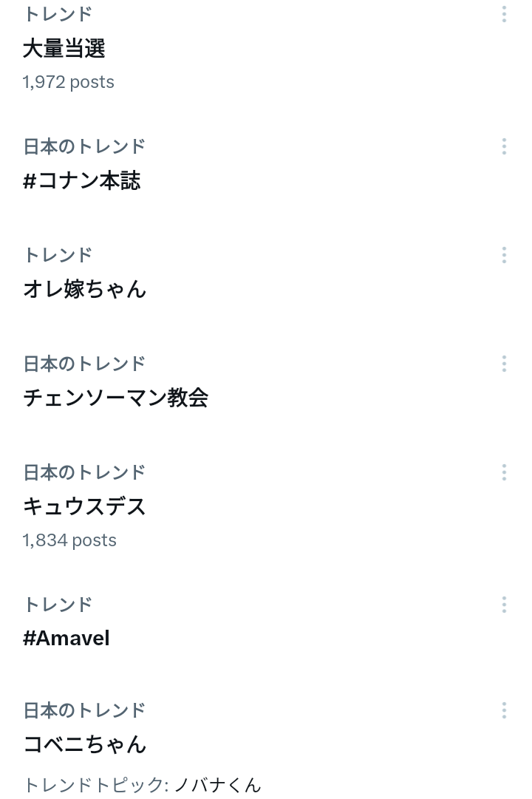This screenshot has width=532, height=799.
Task: Open more options for 大量当選 trend
Action: pyautogui.click(x=504, y=14)
